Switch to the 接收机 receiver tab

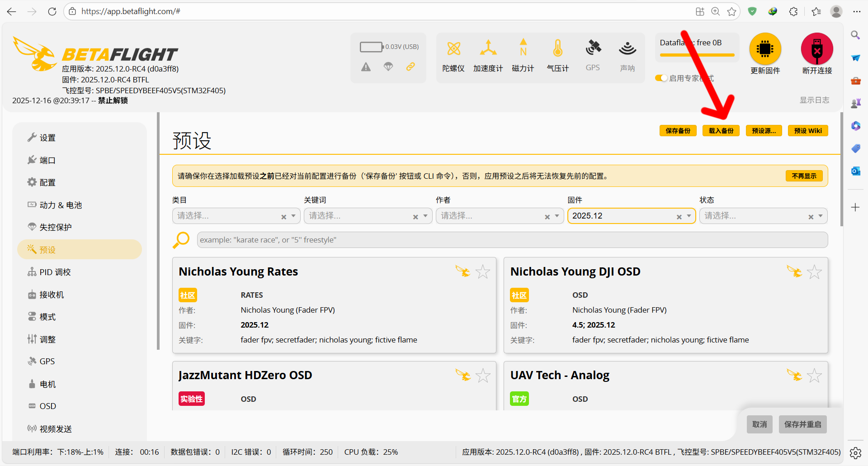[x=52, y=295]
